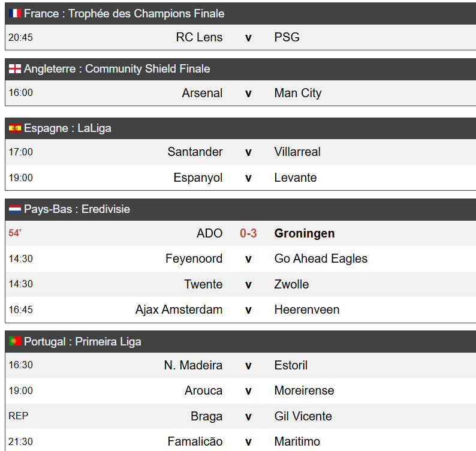Click the England flag icon
Image resolution: width=476 pixels, height=451 pixels.
click(x=15, y=68)
